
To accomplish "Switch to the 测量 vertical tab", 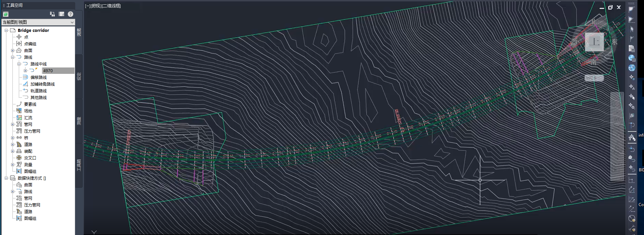I will [79, 121].
